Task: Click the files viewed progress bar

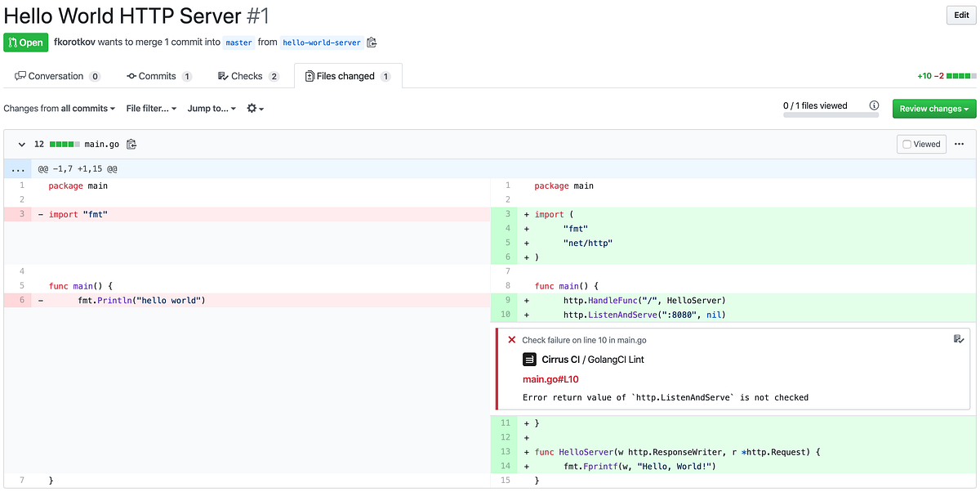Action: [x=831, y=115]
